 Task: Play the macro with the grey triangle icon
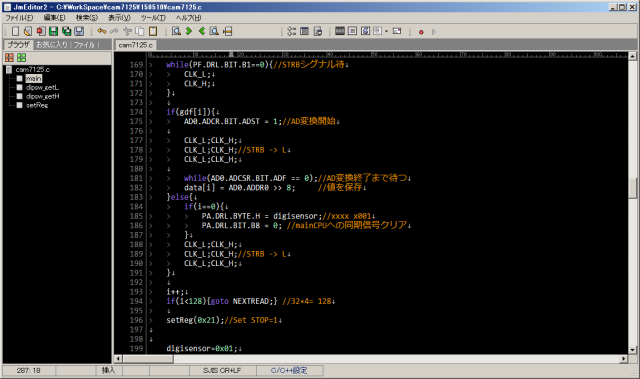click(433, 32)
